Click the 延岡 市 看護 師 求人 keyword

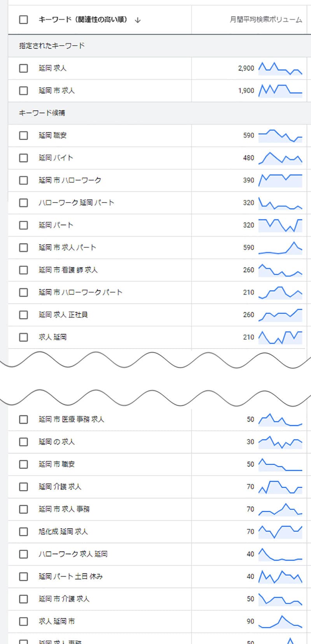[68, 270]
